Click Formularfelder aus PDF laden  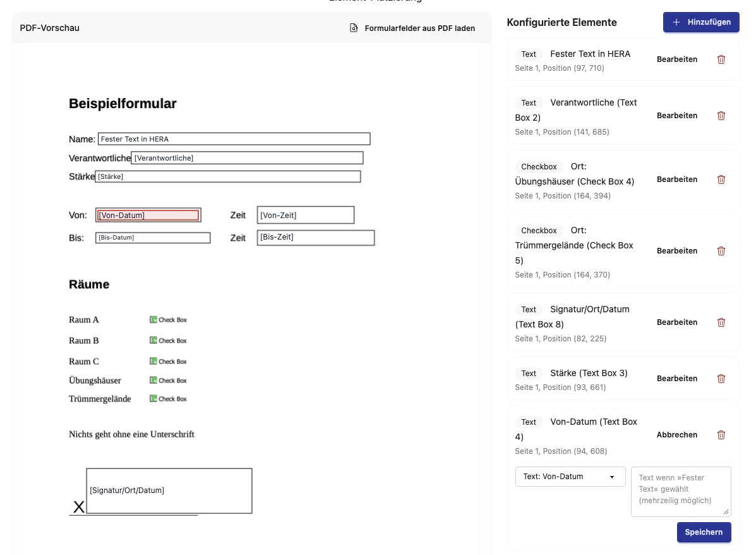(x=412, y=28)
